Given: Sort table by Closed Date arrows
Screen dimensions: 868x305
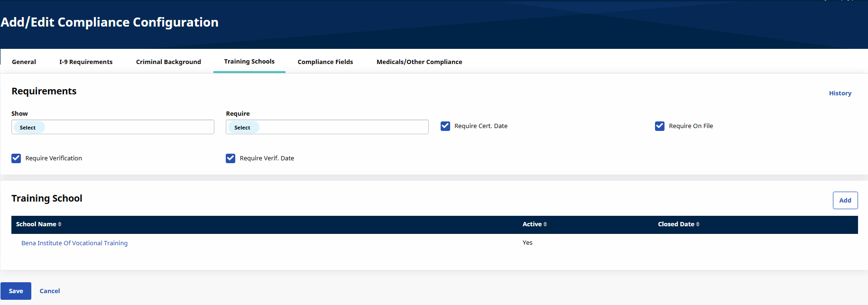Looking at the screenshot, I should (698, 224).
